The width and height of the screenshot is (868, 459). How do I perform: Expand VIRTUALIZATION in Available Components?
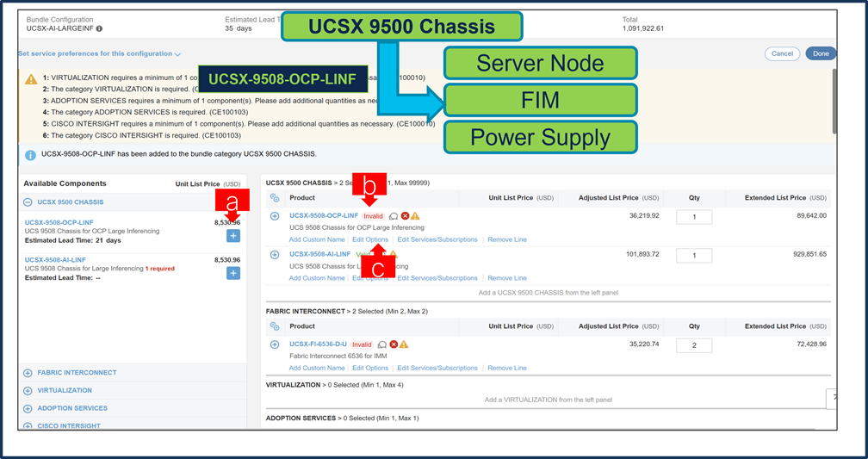tap(28, 390)
